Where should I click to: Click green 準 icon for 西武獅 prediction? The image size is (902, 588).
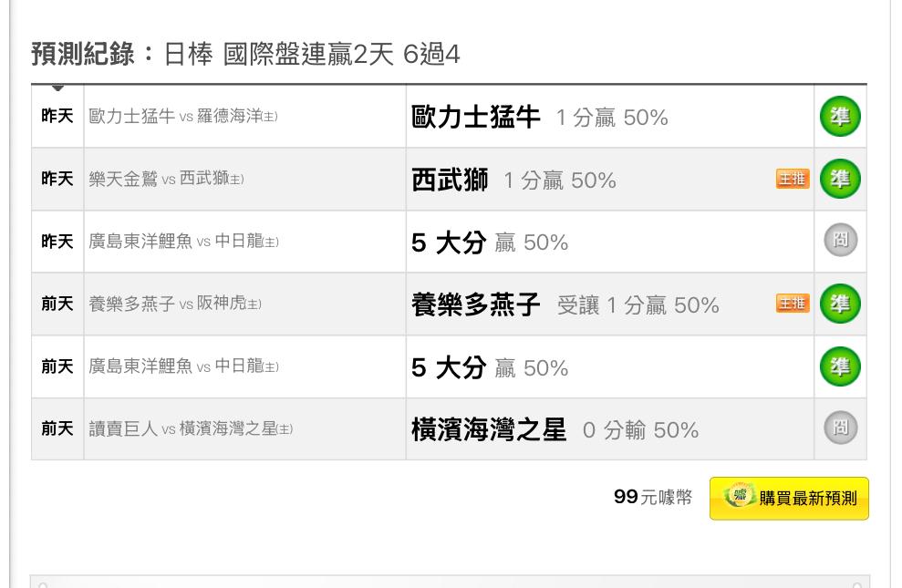pos(840,179)
